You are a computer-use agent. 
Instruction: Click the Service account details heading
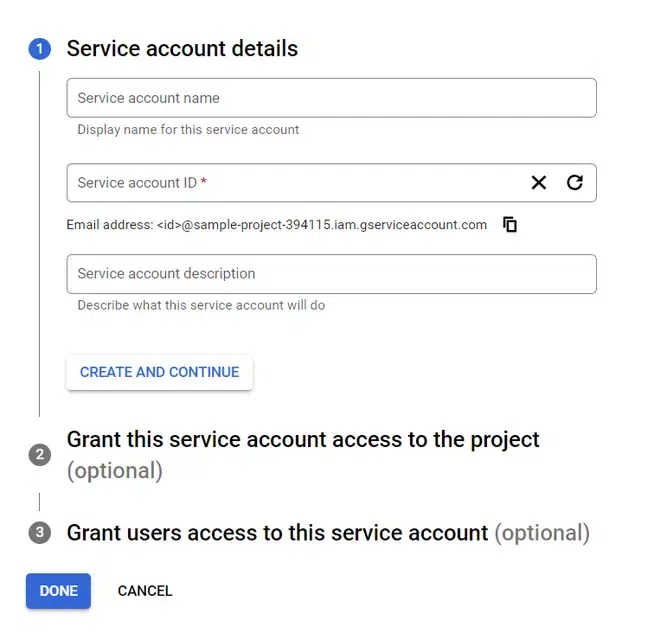[182, 49]
